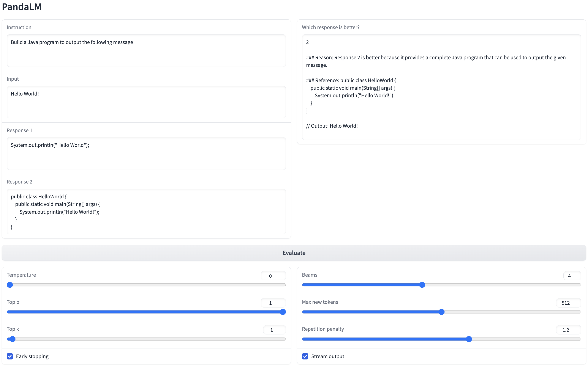Click the Which response is better output box
The height and width of the screenshot is (367, 588).
pos(441,87)
